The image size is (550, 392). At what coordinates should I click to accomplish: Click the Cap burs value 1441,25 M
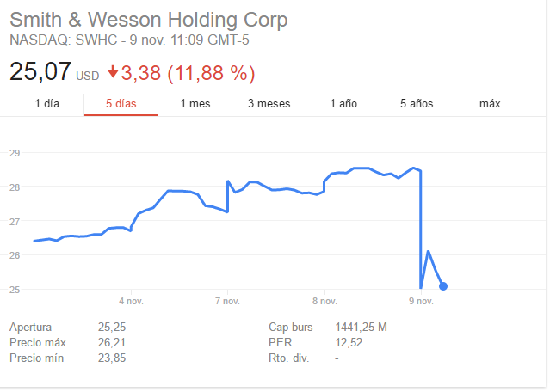pos(361,328)
